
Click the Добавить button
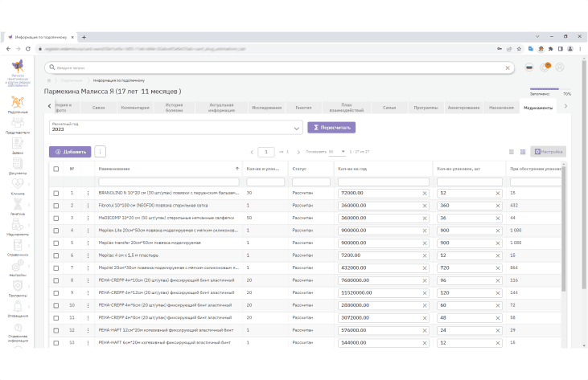[x=70, y=152]
